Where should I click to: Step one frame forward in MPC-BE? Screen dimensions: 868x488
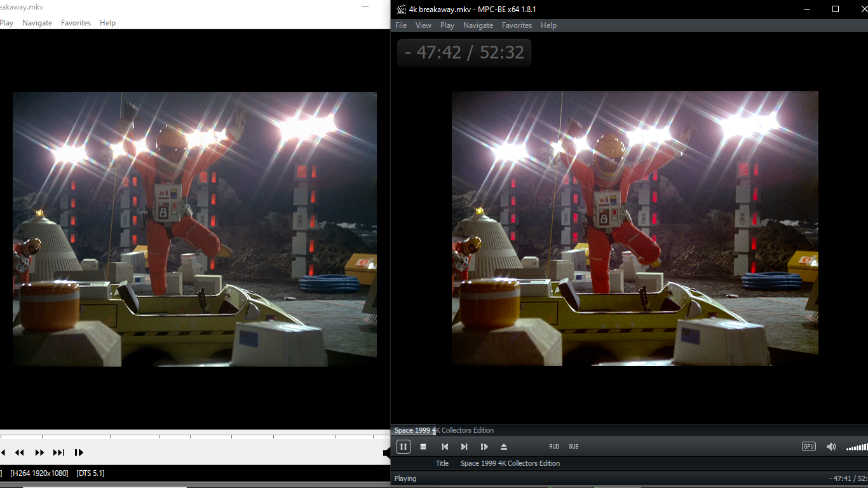(484, 447)
